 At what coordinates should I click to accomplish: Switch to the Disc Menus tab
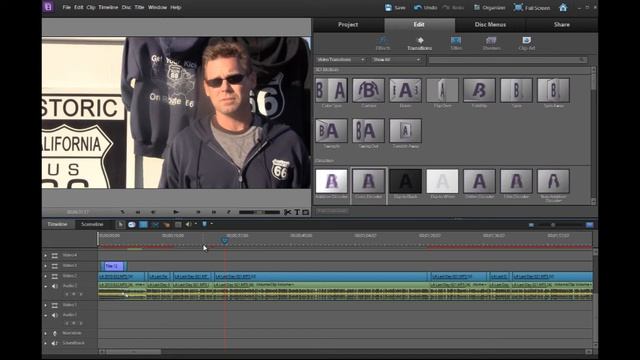[490, 24]
